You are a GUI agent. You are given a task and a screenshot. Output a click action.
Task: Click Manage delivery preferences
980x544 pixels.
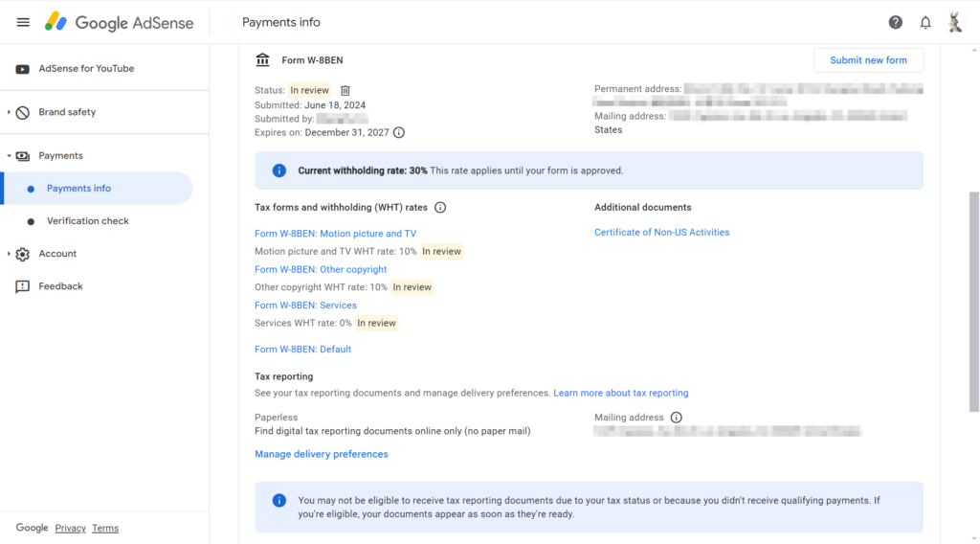[322, 455]
